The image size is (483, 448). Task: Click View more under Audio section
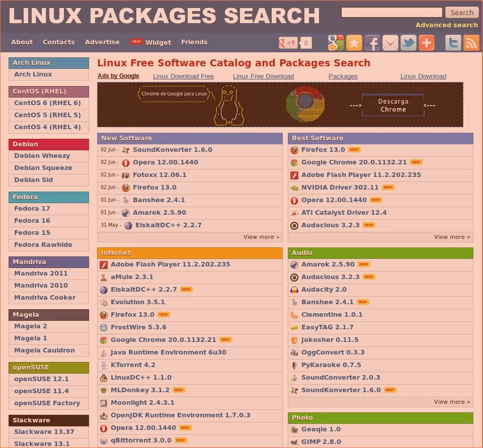(452, 402)
